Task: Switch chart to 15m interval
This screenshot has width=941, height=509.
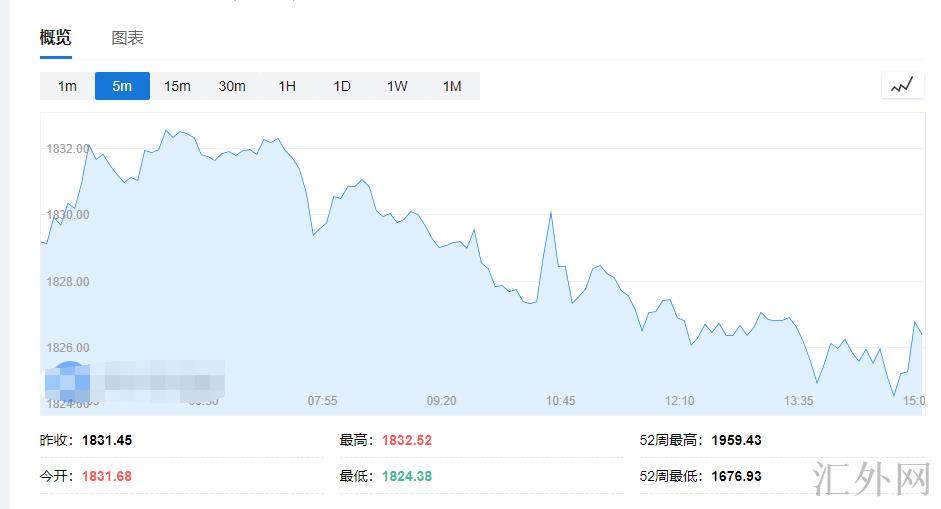Action: (x=177, y=86)
